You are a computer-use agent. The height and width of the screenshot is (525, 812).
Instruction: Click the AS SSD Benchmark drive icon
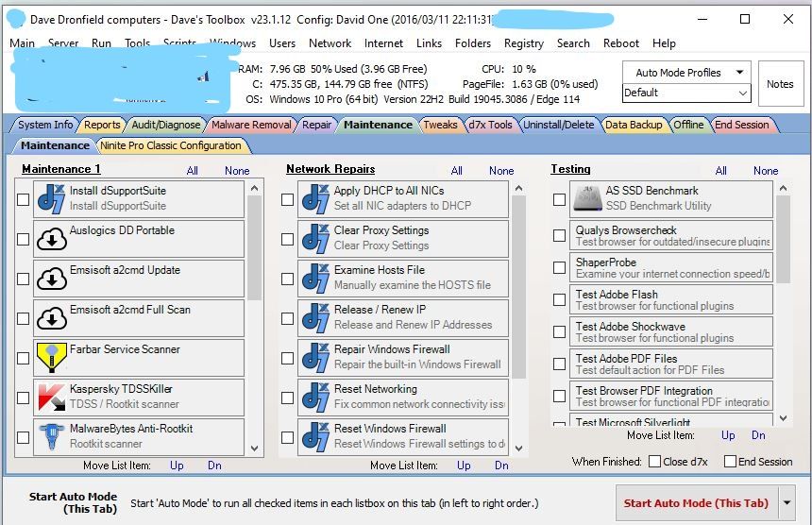tap(586, 199)
